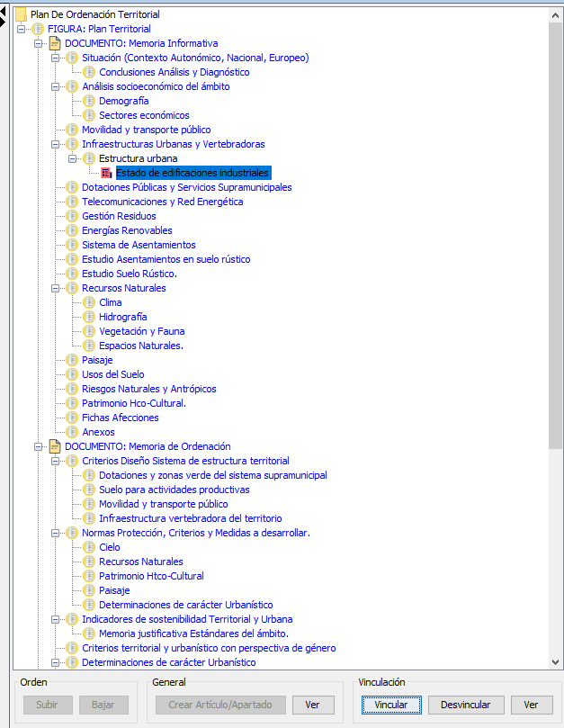Click the document icon for Memoria de Ordenación
This screenshot has height=728, width=564.
point(55,446)
